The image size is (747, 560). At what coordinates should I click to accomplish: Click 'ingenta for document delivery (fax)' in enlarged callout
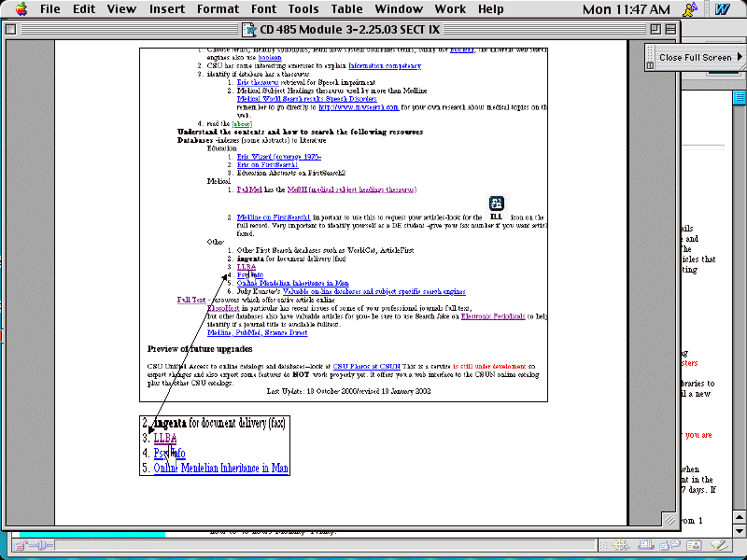pos(219,423)
